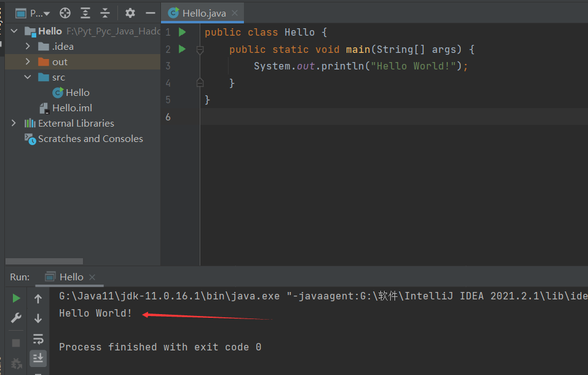Select the Hello.iml file
This screenshot has height=375, width=588.
click(x=72, y=108)
